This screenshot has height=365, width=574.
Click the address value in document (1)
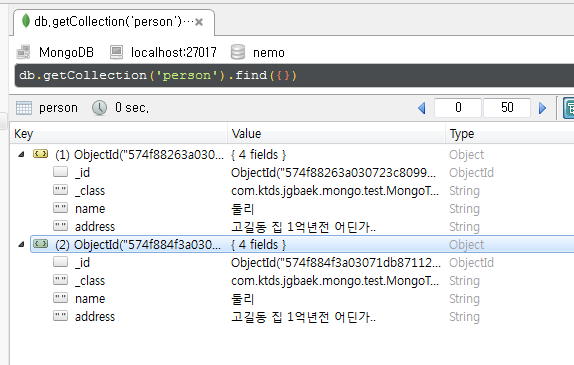pyautogui.click(x=303, y=227)
